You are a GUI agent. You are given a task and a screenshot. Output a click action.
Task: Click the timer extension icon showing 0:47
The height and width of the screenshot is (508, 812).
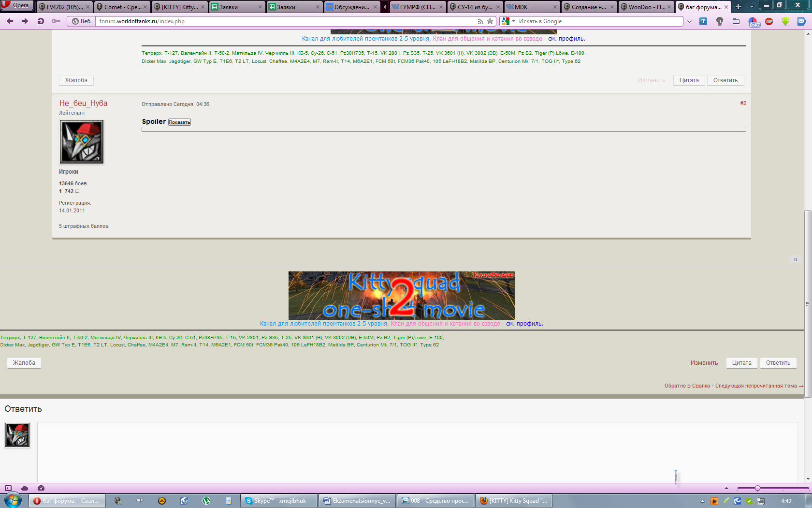tap(754, 22)
